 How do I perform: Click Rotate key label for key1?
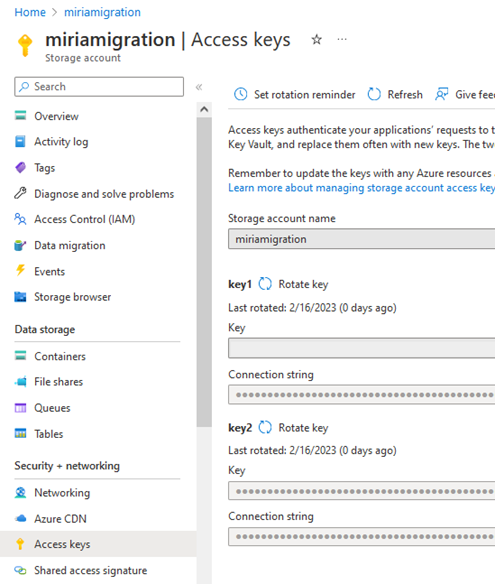(x=303, y=285)
